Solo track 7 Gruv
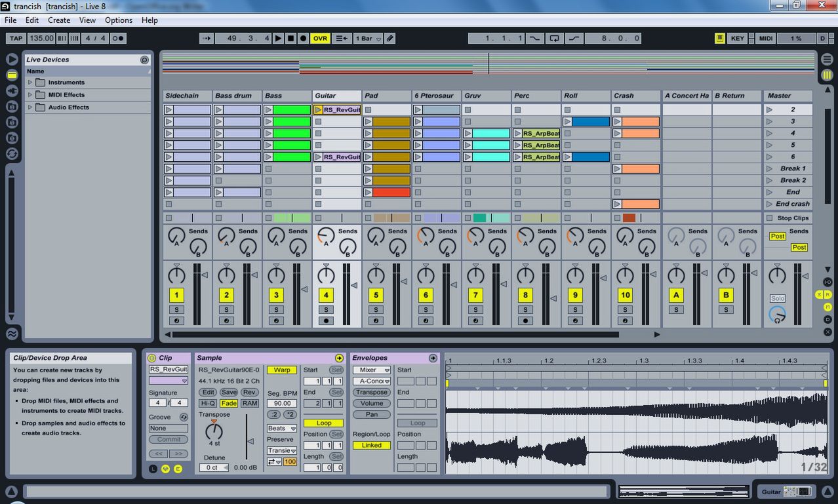 coord(475,309)
